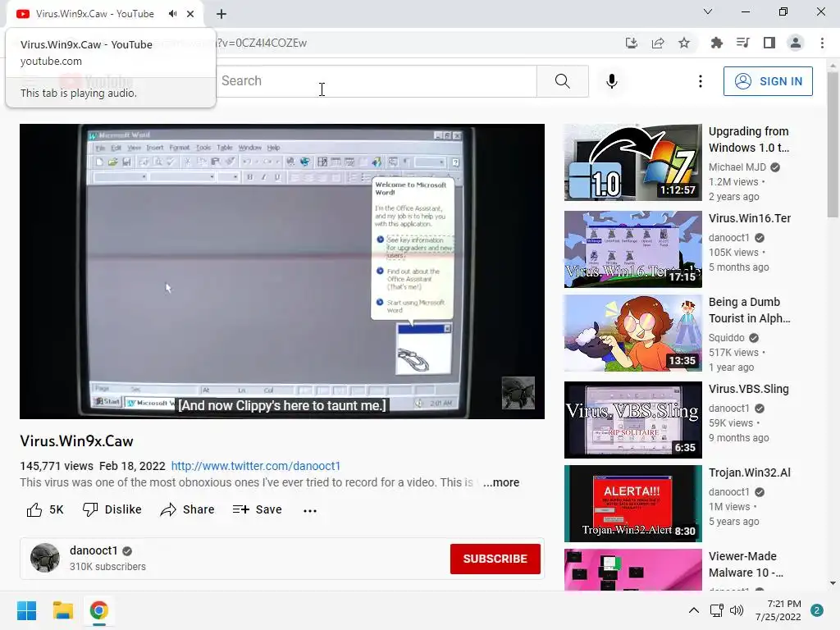Show hidden system tray icons chevron
840x630 pixels.
(694, 610)
